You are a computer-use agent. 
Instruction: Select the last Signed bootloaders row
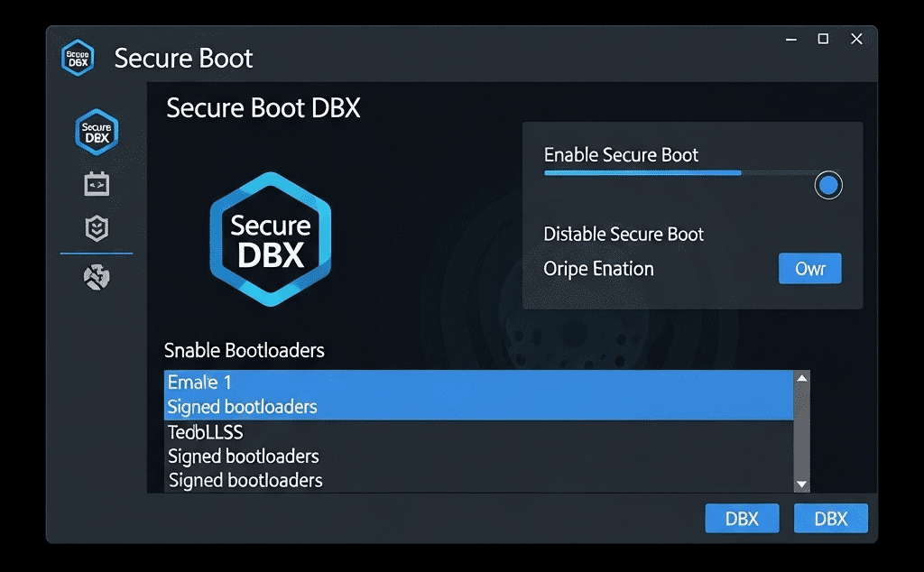tap(478, 480)
